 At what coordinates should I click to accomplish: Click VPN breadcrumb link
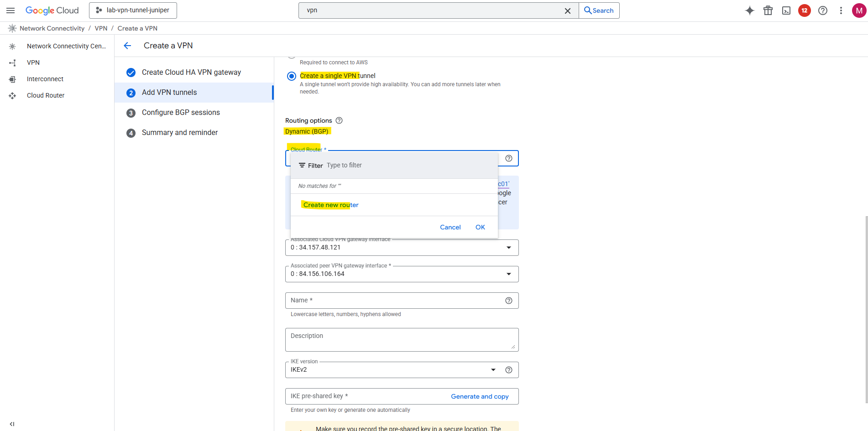pyautogui.click(x=101, y=28)
